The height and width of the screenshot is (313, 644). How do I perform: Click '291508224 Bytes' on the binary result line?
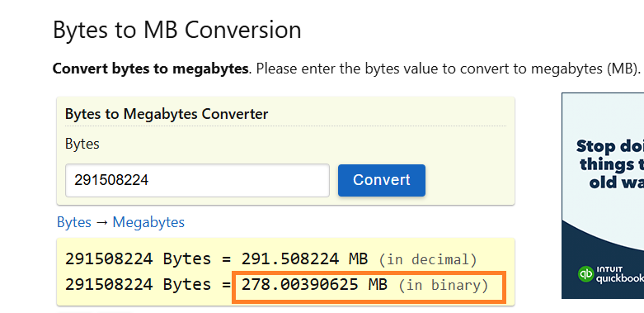pos(139,285)
